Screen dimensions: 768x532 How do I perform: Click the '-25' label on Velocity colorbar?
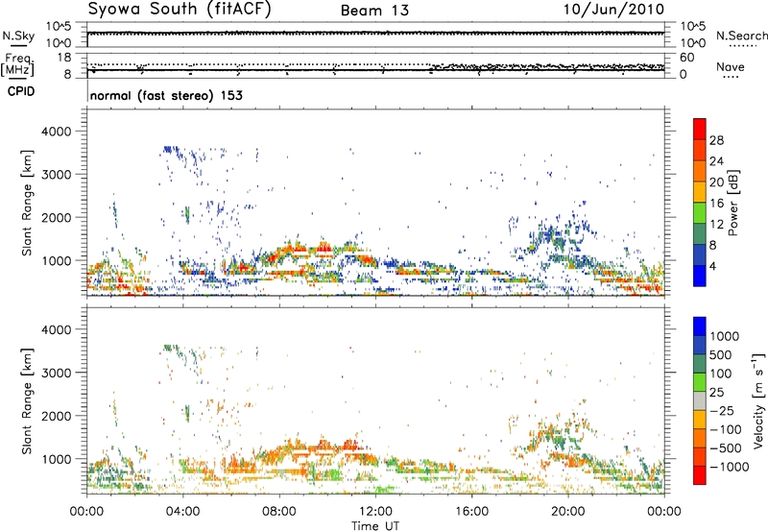pos(724,410)
